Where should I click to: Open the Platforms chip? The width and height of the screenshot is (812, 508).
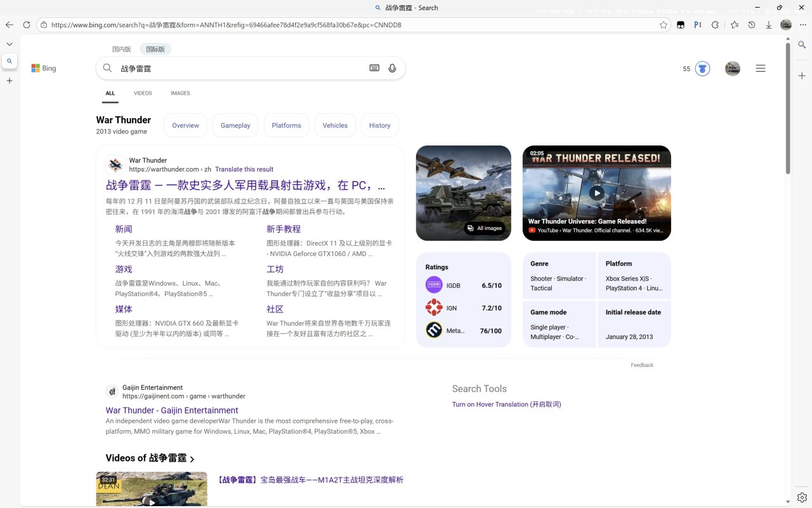[x=287, y=125]
